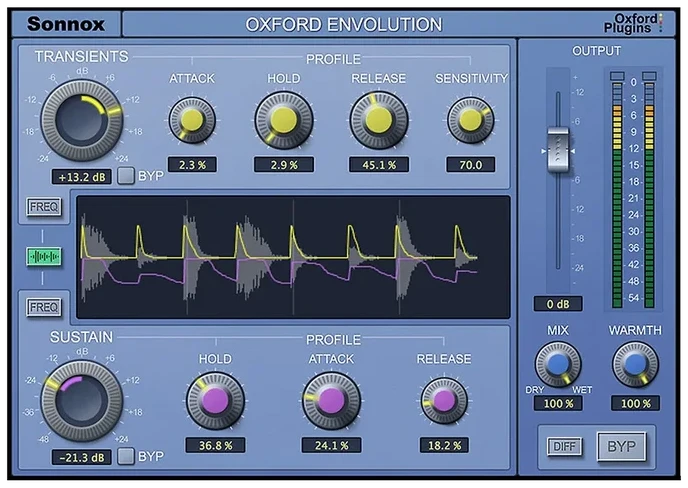Click the Sustain Hold knob
Image resolution: width=688 pixels, height=488 pixels.
coord(215,401)
